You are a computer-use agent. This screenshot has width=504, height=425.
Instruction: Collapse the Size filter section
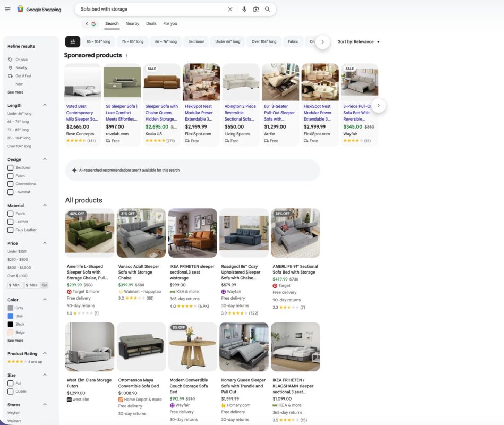point(45,375)
